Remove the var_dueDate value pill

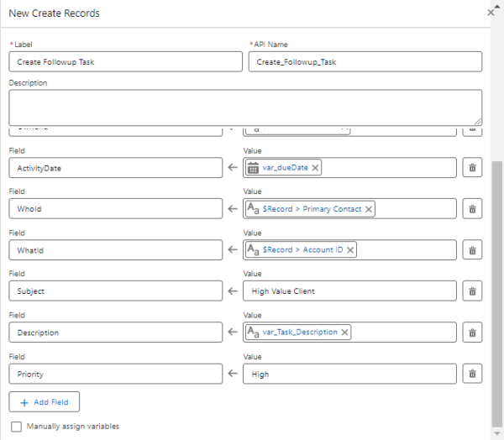click(315, 168)
